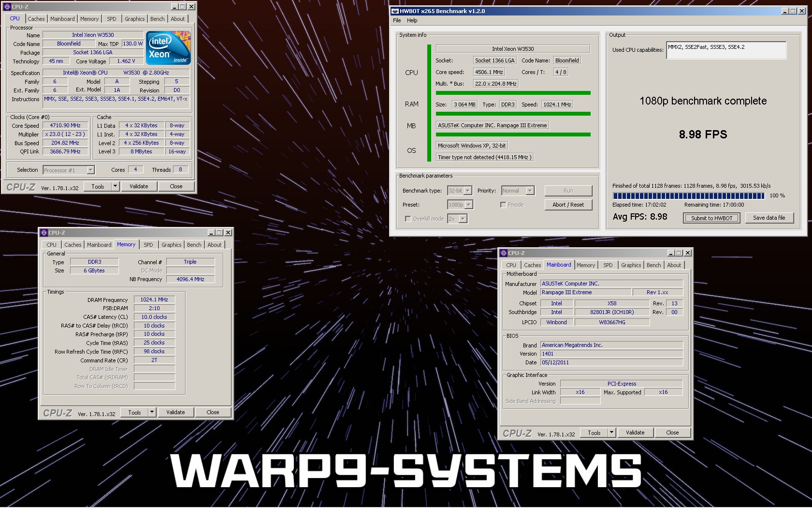Click Close in the CPU-Z Memory window
The width and height of the screenshot is (812, 508).
pyautogui.click(x=213, y=412)
